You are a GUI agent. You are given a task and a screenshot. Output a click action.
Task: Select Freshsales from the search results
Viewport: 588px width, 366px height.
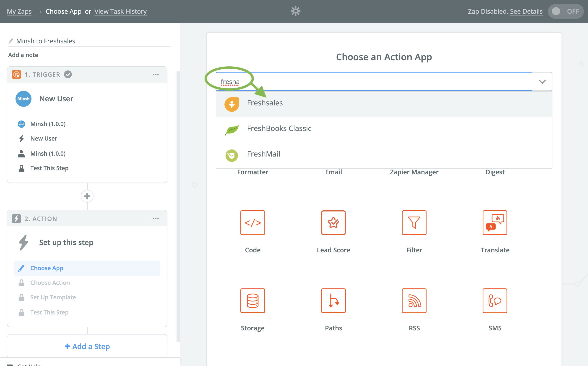(384, 104)
